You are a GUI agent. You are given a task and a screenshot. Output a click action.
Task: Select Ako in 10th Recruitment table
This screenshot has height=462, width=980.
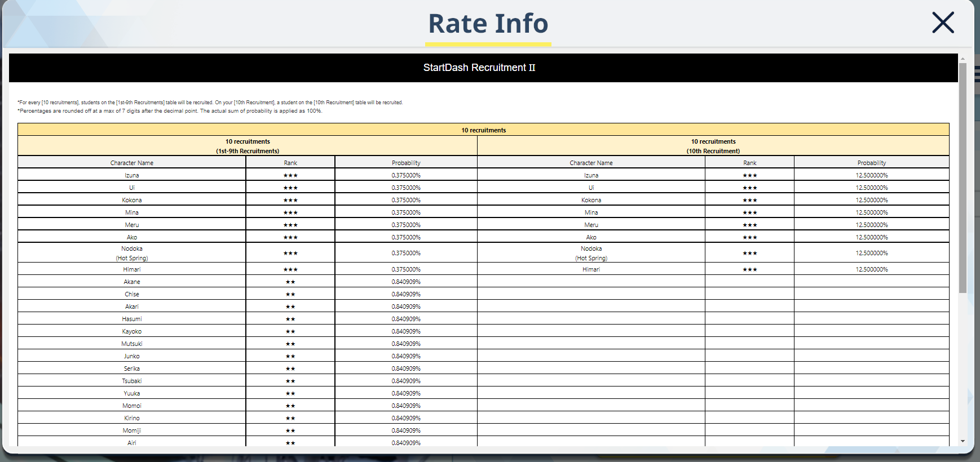coord(591,237)
